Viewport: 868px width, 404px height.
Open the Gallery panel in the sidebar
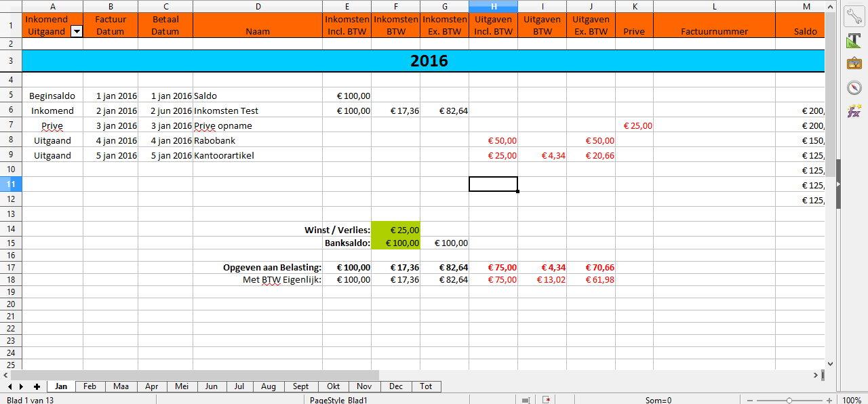854,64
